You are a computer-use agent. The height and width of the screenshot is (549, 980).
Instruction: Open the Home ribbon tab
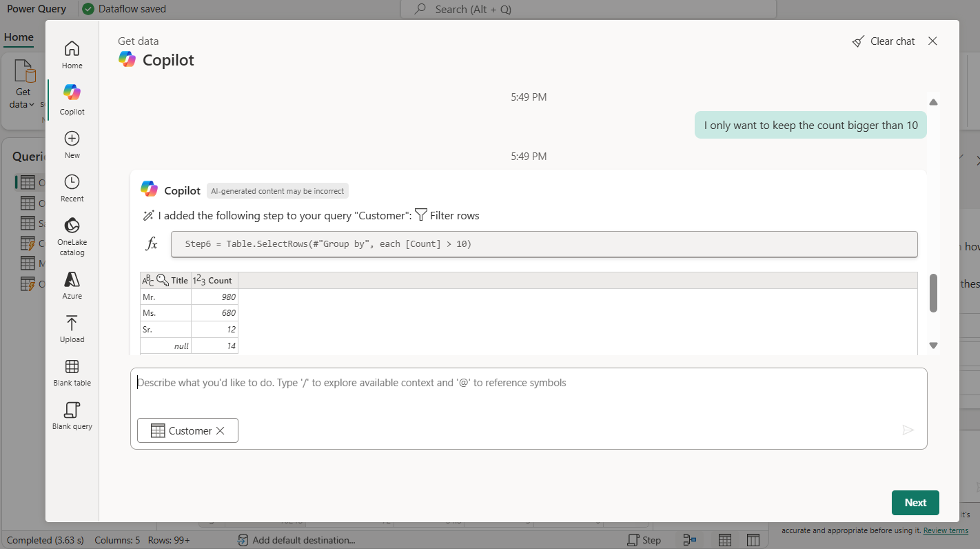[x=19, y=37]
